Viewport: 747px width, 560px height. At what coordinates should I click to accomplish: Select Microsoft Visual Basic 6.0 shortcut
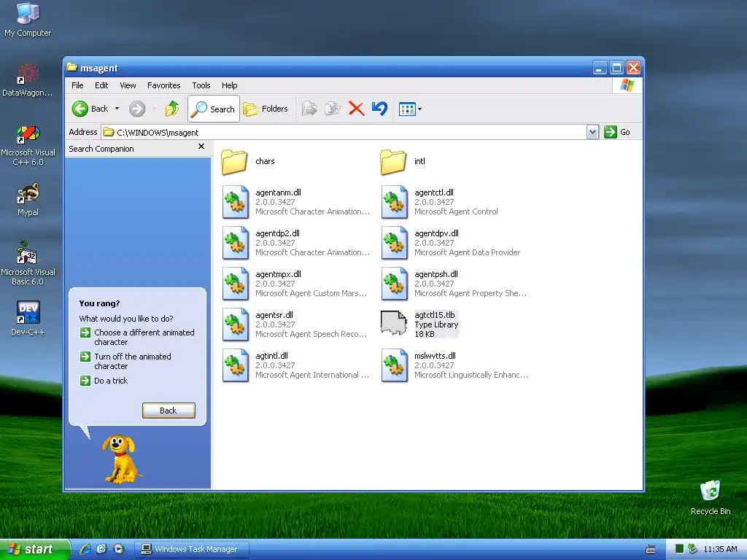(x=28, y=264)
